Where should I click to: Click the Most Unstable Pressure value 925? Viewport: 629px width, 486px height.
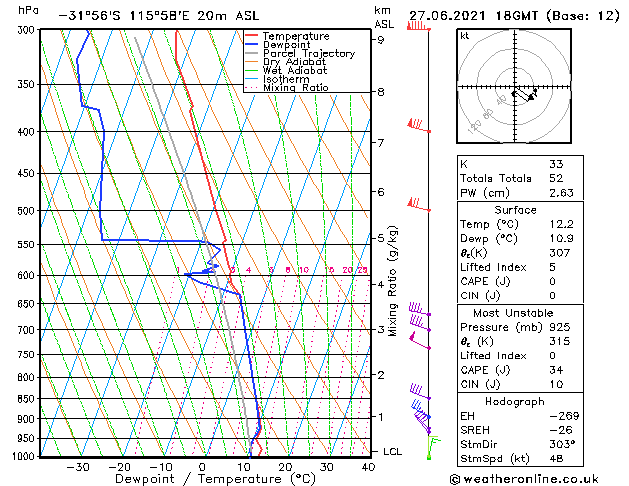pyautogui.click(x=560, y=327)
